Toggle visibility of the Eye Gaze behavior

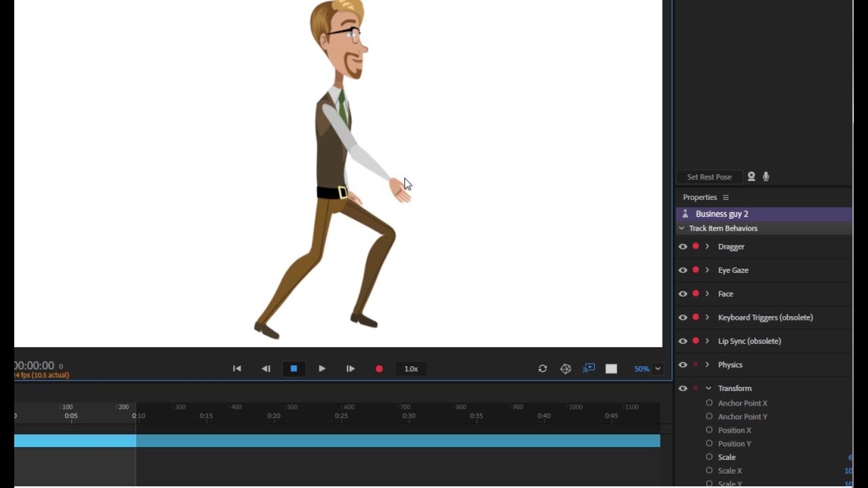coord(683,270)
